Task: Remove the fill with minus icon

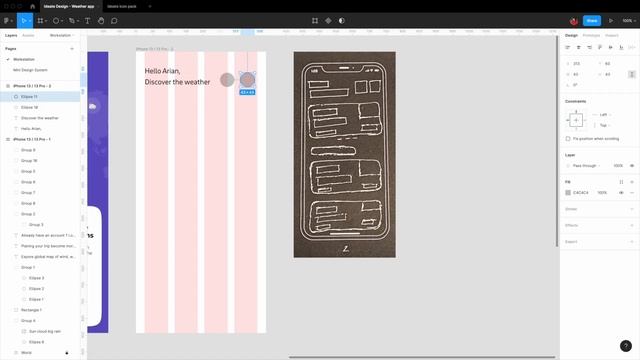Action: click(631, 193)
